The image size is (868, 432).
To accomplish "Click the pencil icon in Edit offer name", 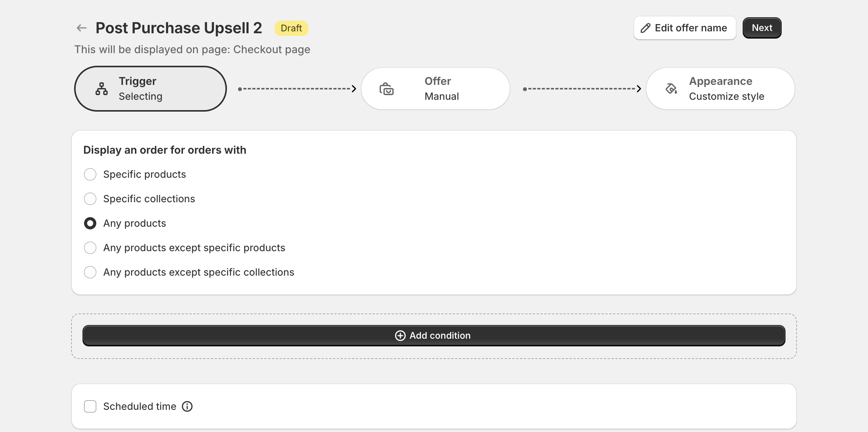I will 645,28.
